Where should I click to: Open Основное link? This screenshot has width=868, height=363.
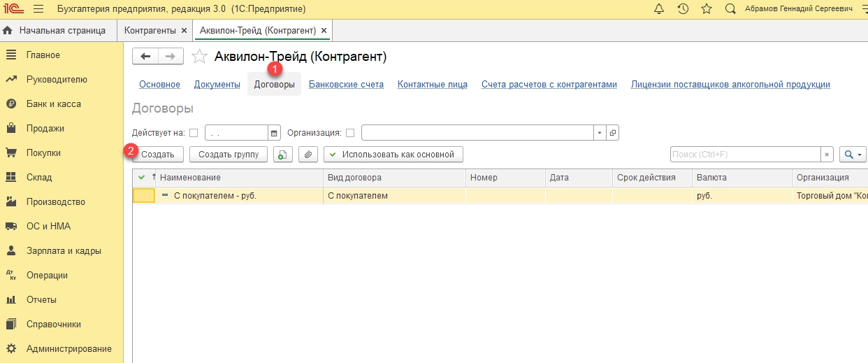[159, 85]
